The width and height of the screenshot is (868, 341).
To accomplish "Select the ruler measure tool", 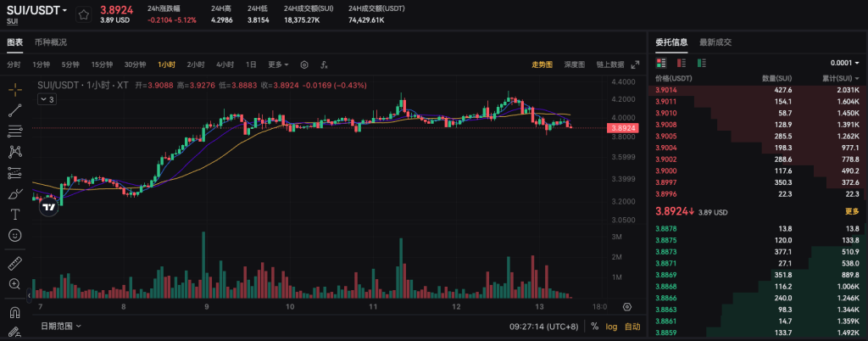I will tap(15, 264).
